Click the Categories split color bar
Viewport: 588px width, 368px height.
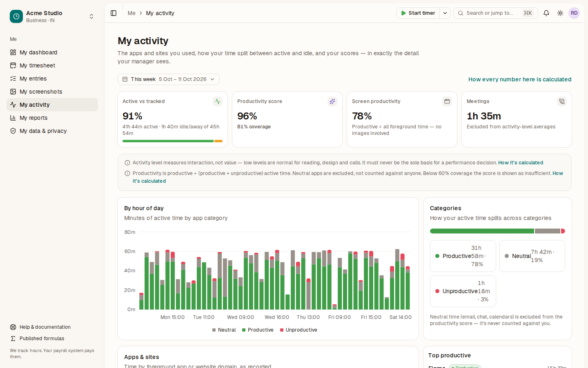497,231
